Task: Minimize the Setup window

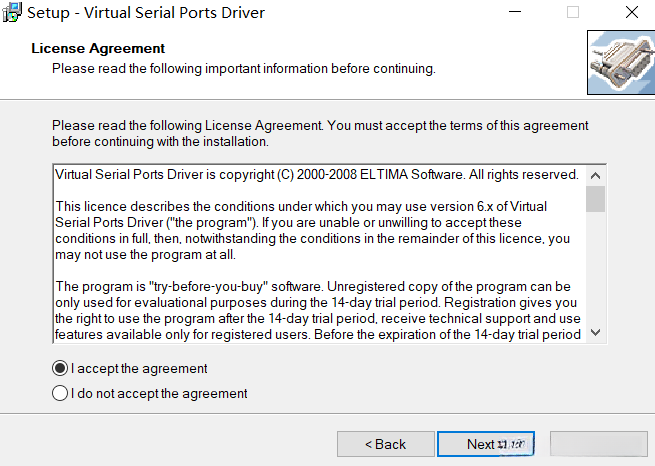Action: point(513,13)
